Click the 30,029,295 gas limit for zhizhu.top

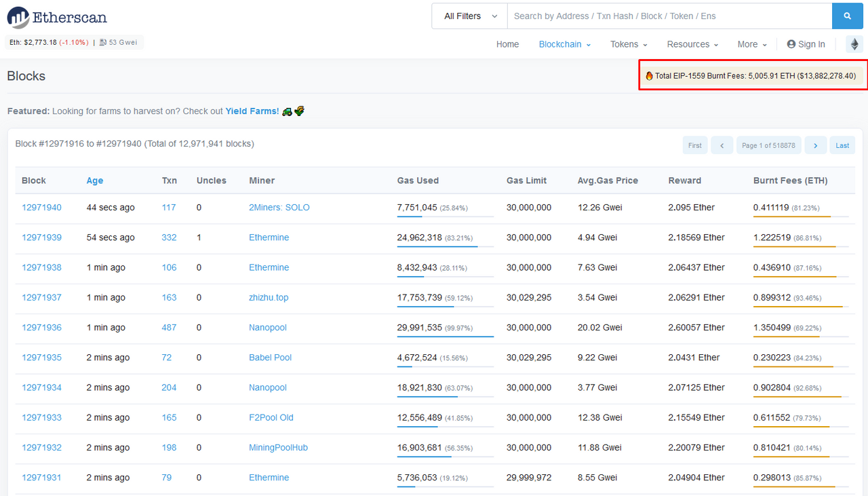pyautogui.click(x=529, y=297)
